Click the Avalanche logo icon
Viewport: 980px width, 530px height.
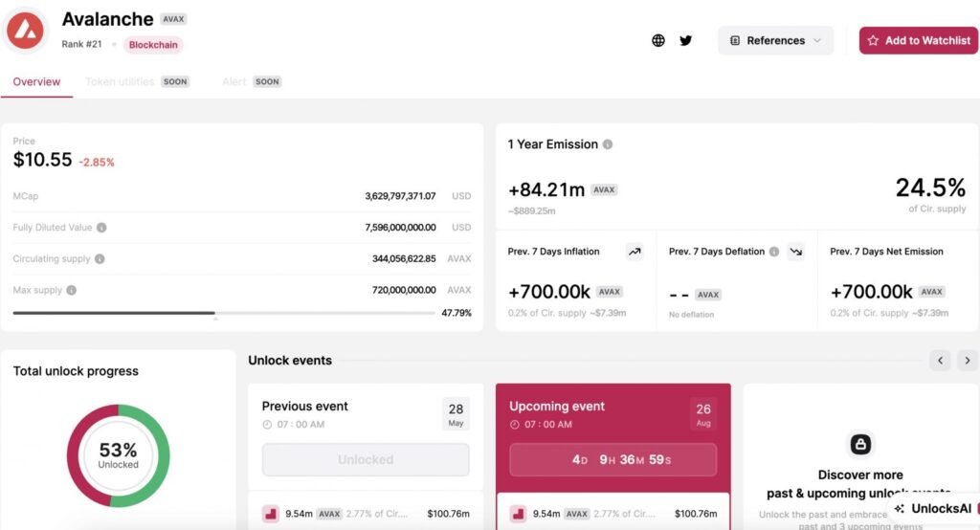(26, 31)
